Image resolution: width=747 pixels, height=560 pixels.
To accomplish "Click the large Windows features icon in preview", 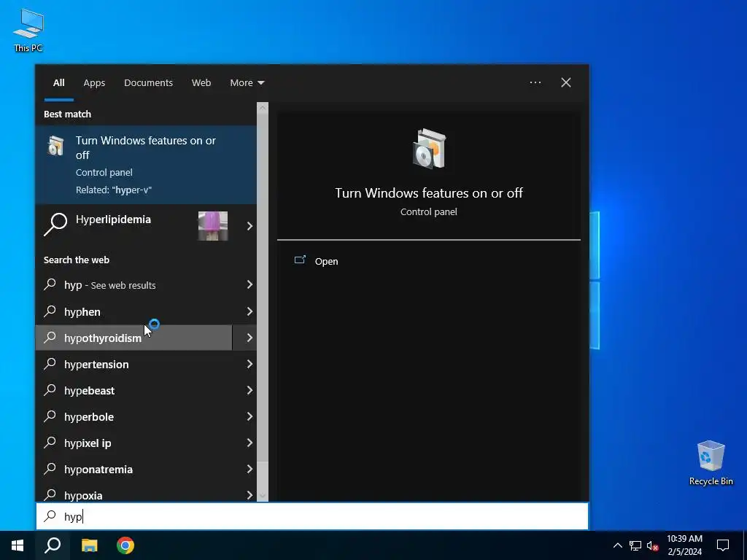I will point(429,149).
